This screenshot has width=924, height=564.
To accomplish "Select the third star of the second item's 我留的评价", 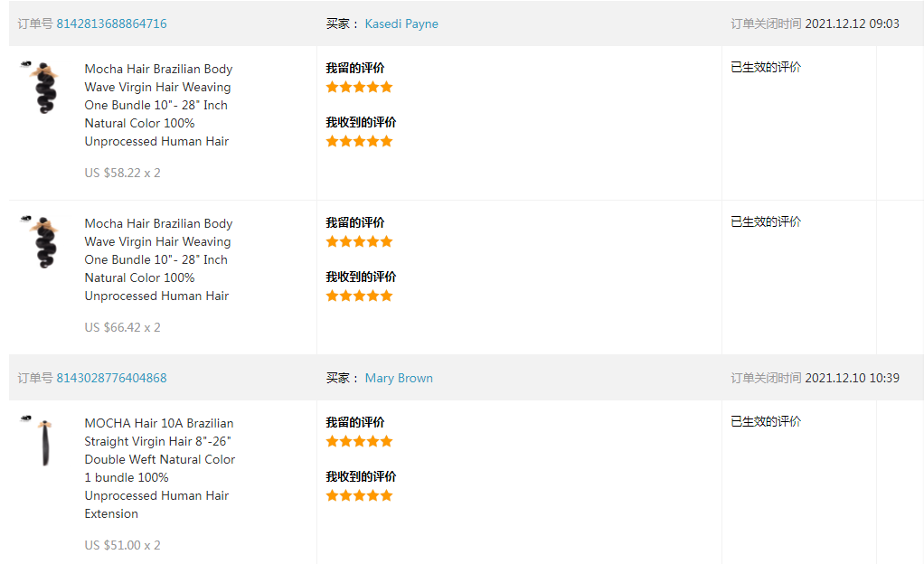I will pyautogui.click(x=360, y=240).
